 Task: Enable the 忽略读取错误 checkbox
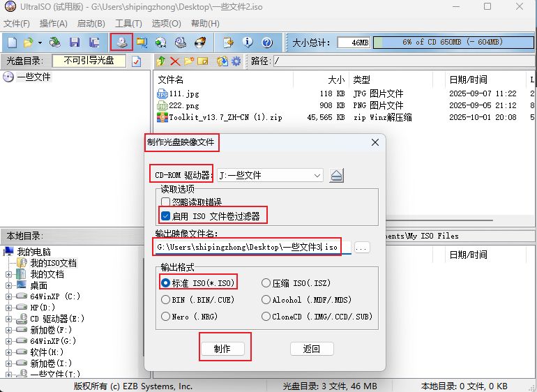(166, 202)
